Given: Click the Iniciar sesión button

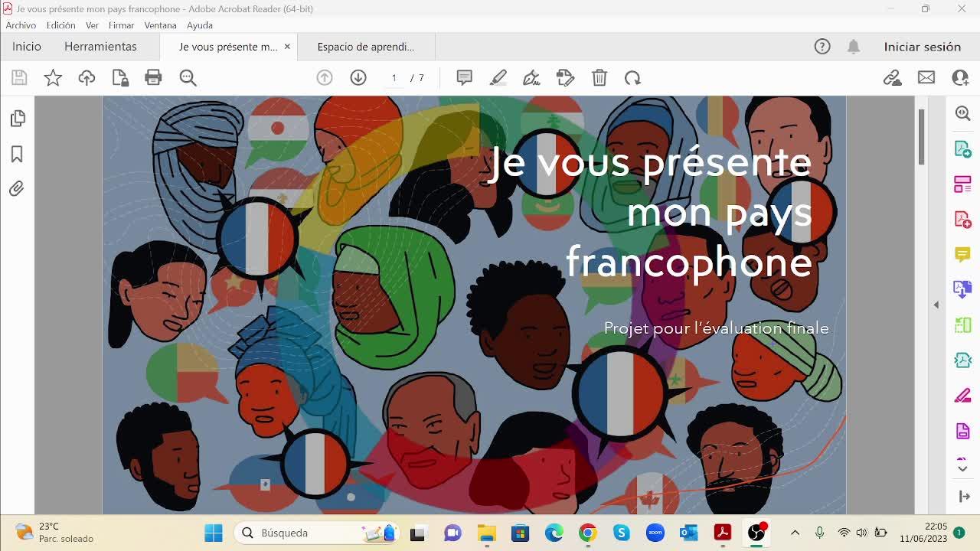Looking at the screenshot, I should tap(923, 47).
